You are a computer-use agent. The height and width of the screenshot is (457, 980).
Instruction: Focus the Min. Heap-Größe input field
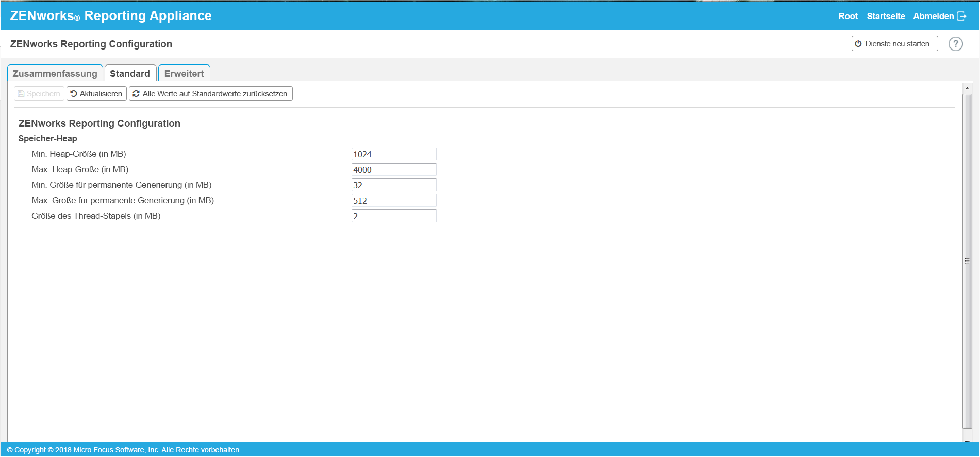394,154
